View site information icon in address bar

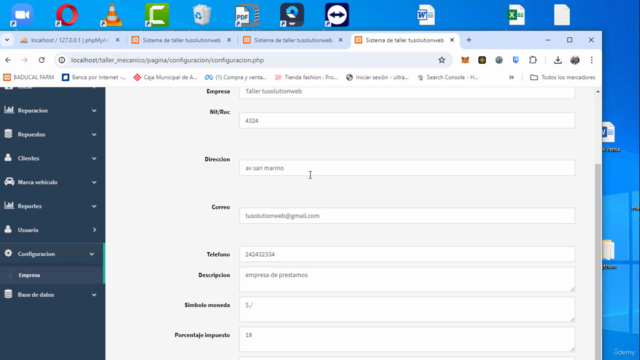(x=62, y=60)
